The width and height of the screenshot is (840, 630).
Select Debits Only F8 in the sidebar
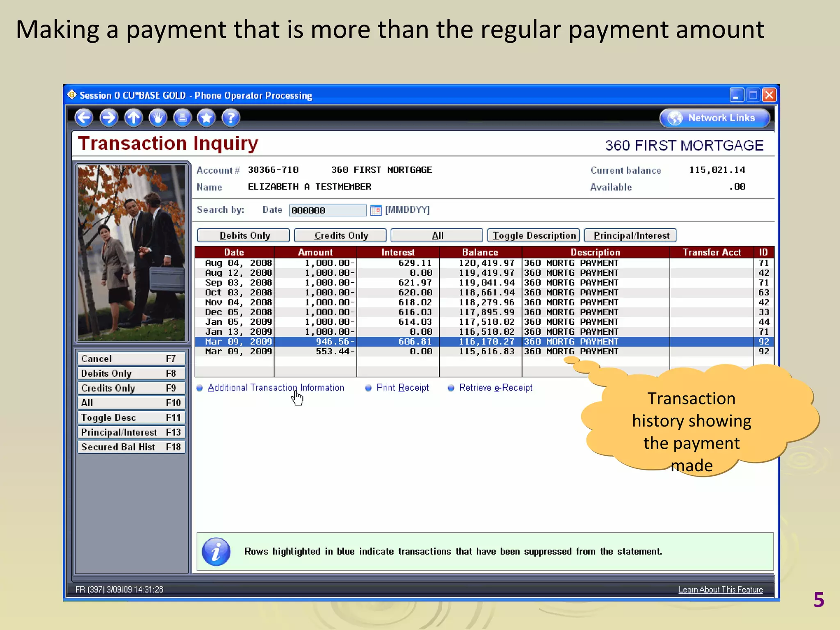(x=131, y=374)
